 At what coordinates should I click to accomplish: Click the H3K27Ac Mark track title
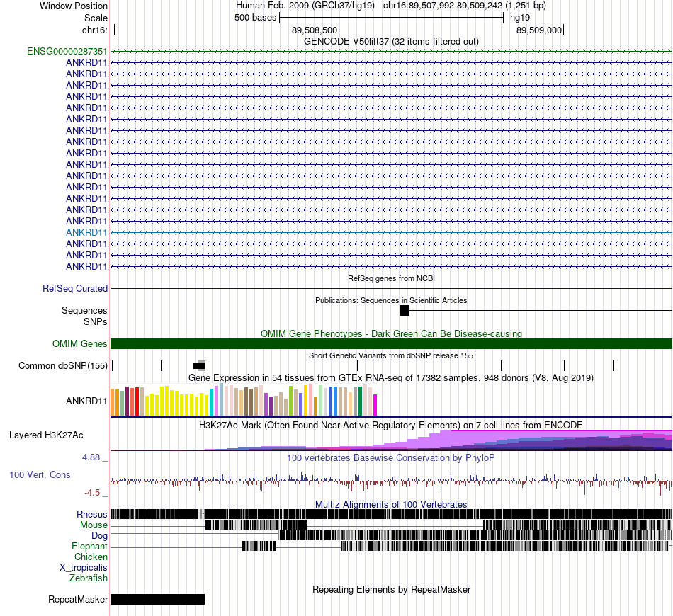tap(391, 426)
